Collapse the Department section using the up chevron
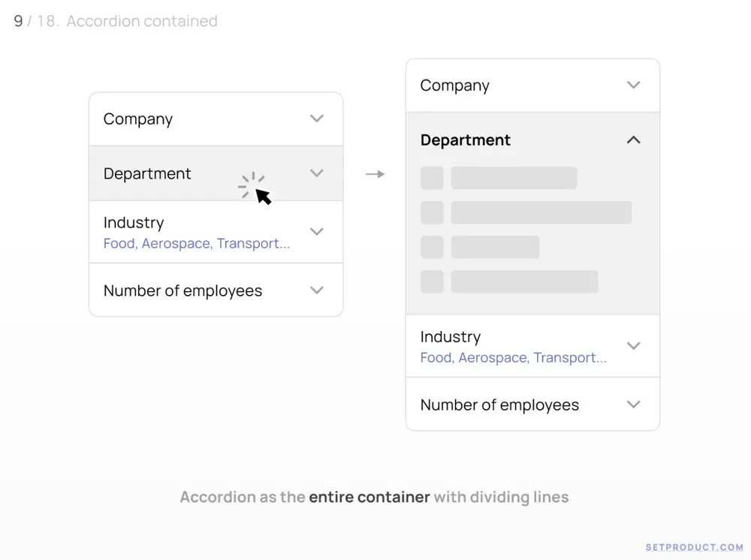 [634, 140]
